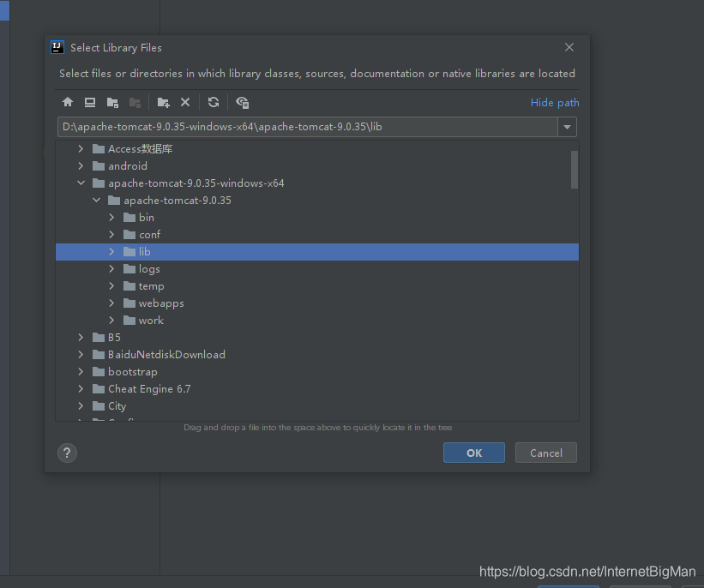Close the Select Library Files dialog
704x588 pixels.
[569, 47]
